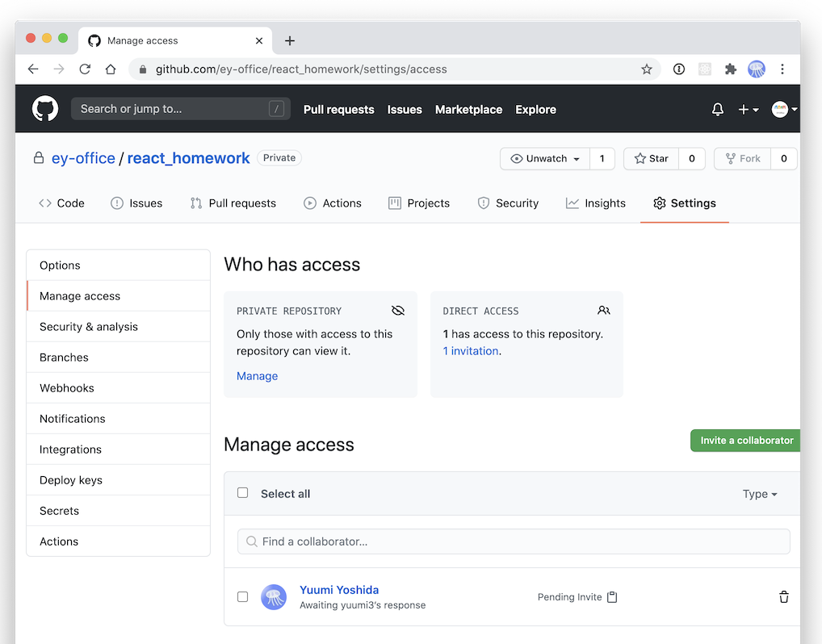Screen dimensions: 822x644
Task: Click the browser home icon
Action: 110,69
